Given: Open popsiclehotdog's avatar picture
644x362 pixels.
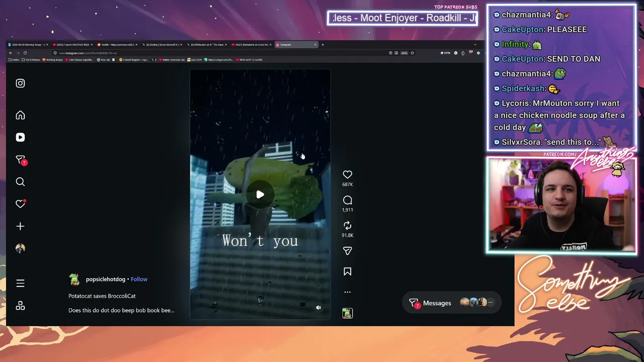Looking at the screenshot, I should (x=74, y=280).
